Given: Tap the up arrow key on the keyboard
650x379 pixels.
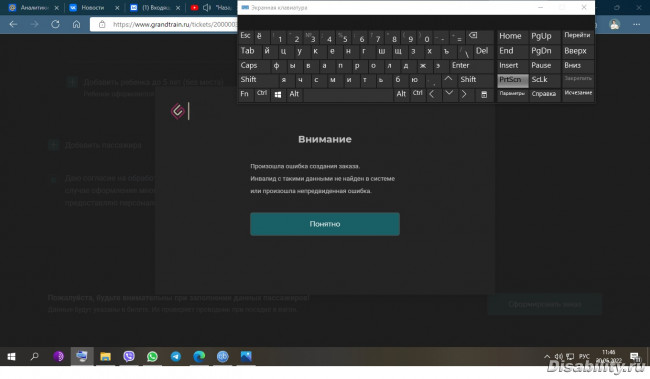Looking at the screenshot, I should point(448,79).
